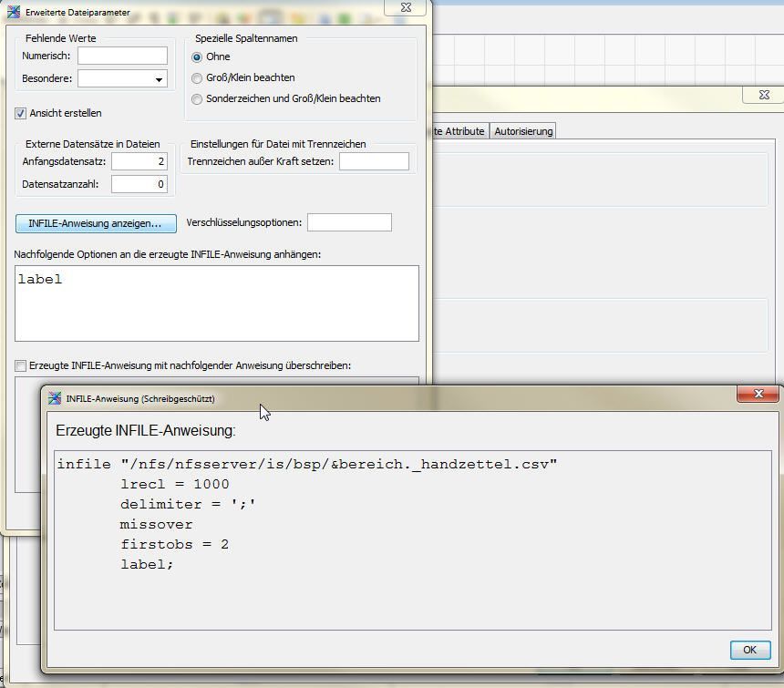Viewport: 784px width, 688px height.
Task: Close the INFILE-Anweisung dialog with red X
Action: coord(758,394)
